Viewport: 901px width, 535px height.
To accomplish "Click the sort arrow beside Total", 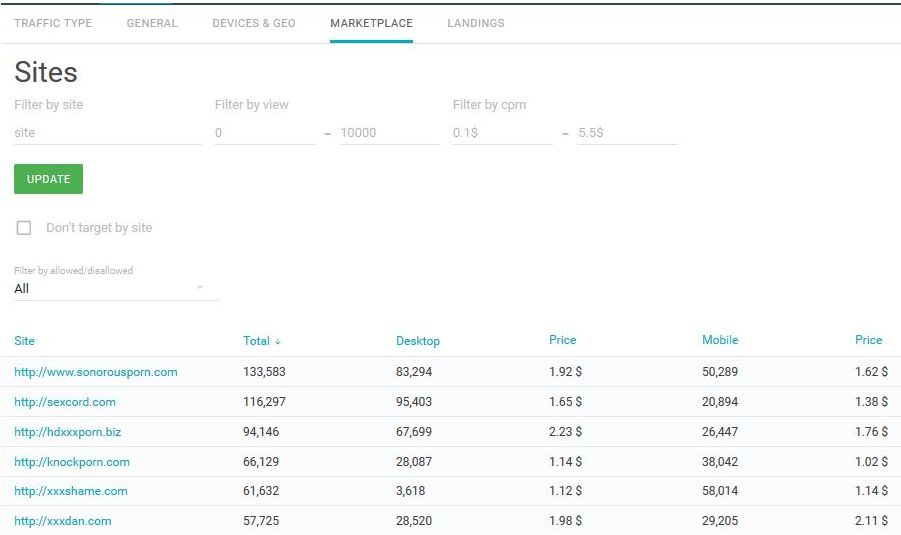I will coord(278,341).
